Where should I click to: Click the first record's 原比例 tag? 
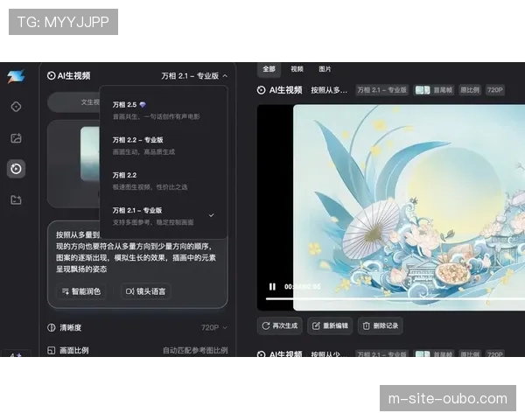point(470,90)
